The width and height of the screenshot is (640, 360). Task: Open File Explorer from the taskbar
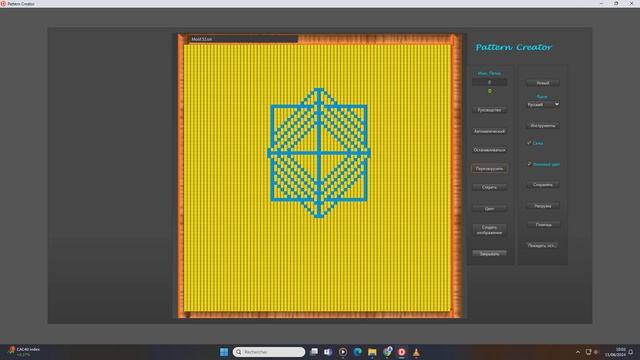[372, 352]
